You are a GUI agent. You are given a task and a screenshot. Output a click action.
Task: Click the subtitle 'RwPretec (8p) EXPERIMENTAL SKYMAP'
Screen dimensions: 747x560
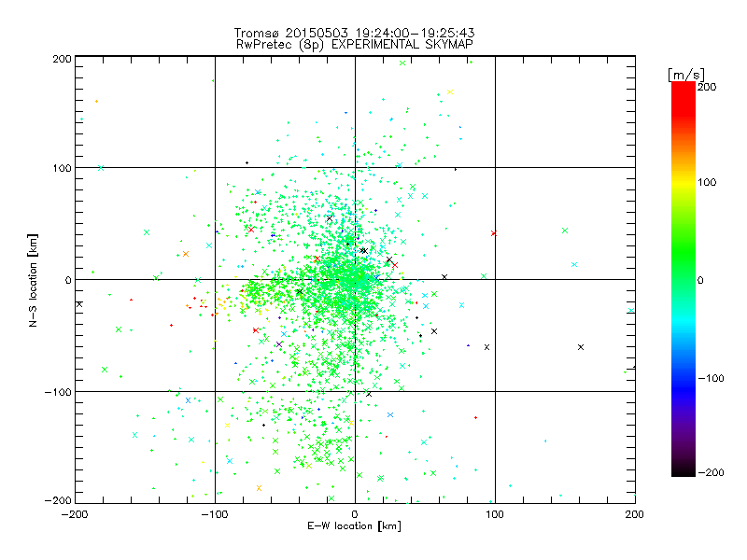tap(355, 44)
